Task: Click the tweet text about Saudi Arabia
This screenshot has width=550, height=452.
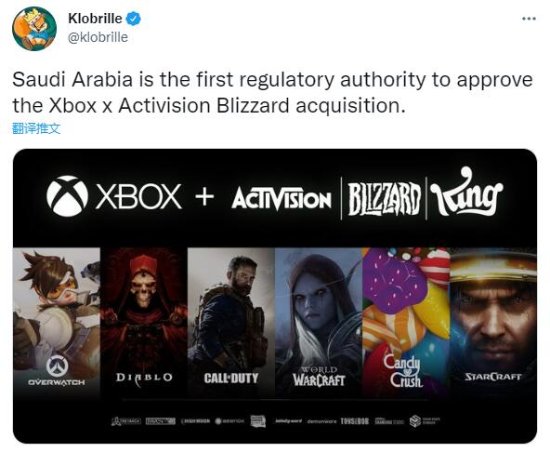Action: (x=273, y=93)
